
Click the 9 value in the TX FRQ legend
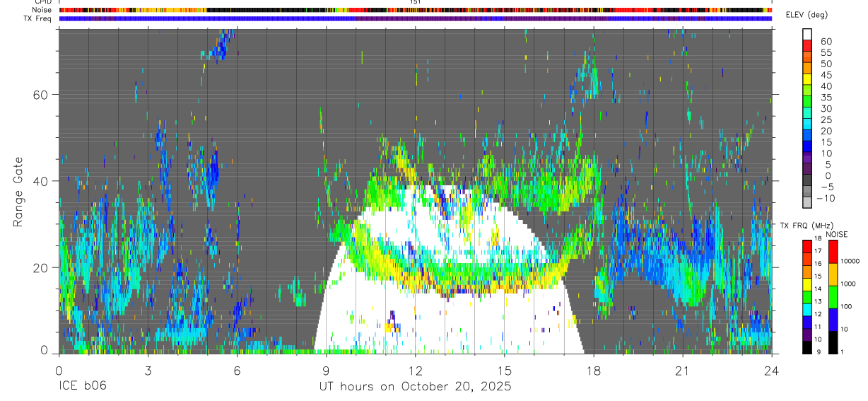click(x=819, y=351)
